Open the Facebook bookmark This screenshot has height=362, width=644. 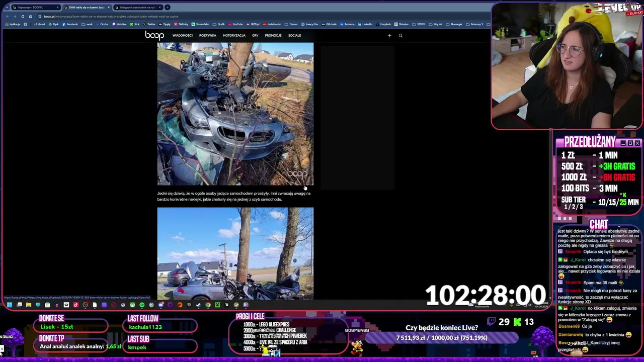(70, 24)
